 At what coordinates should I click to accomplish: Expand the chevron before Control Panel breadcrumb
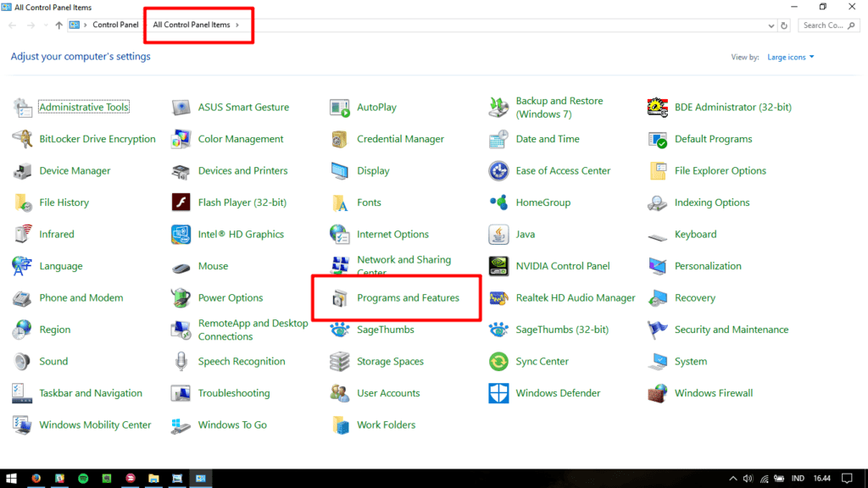coord(86,25)
